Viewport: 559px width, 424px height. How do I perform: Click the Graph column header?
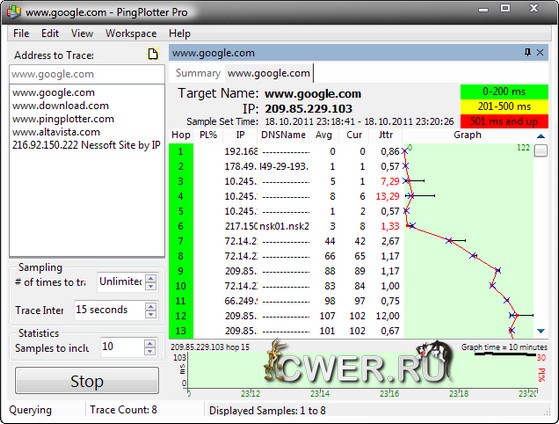pos(467,135)
